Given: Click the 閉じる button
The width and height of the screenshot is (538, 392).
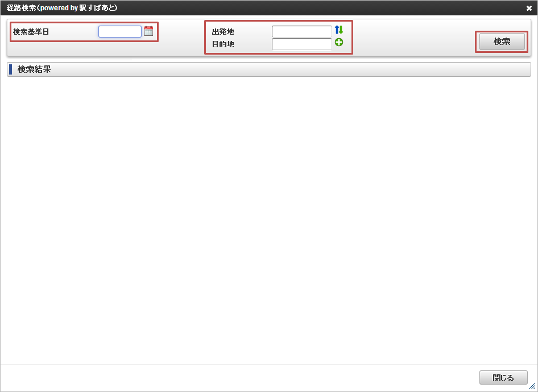Looking at the screenshot, I should pos(503,378).
